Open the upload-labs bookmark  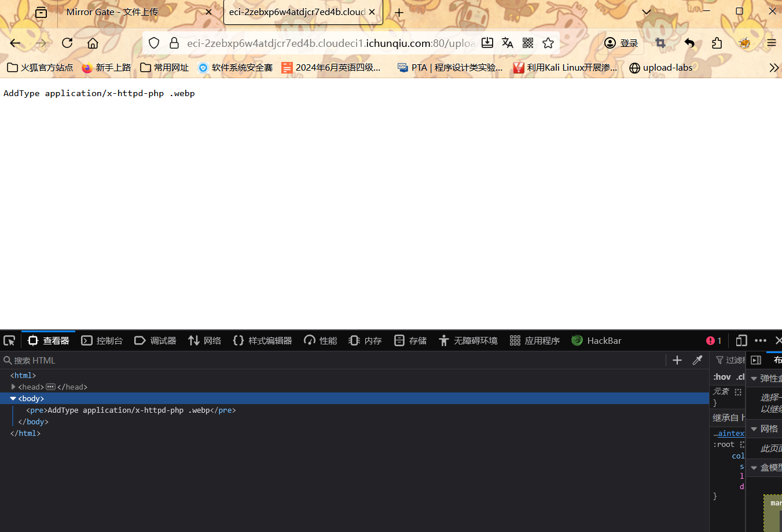(x=661, y=68)
